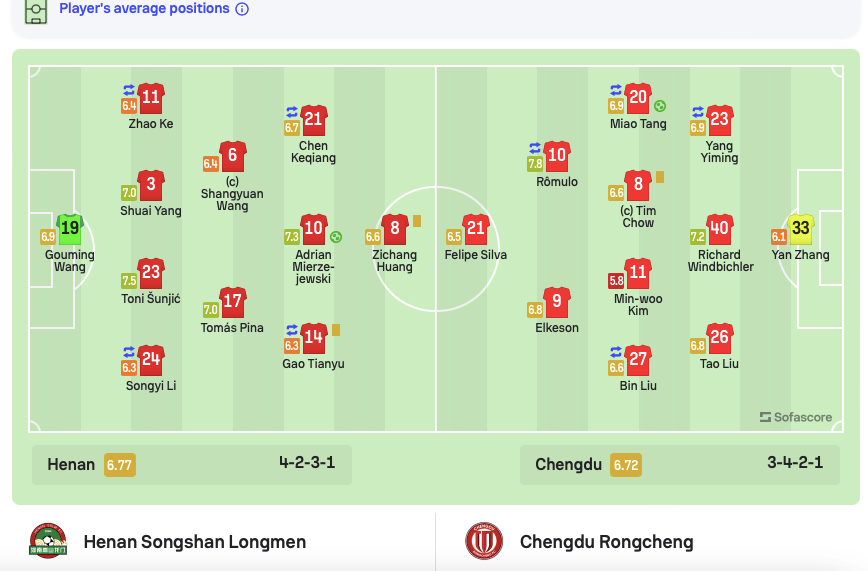Select Richard Windbichler's 7.2 rating badge
The height and width of the screenshot is (571, 868).
(697, 237)
